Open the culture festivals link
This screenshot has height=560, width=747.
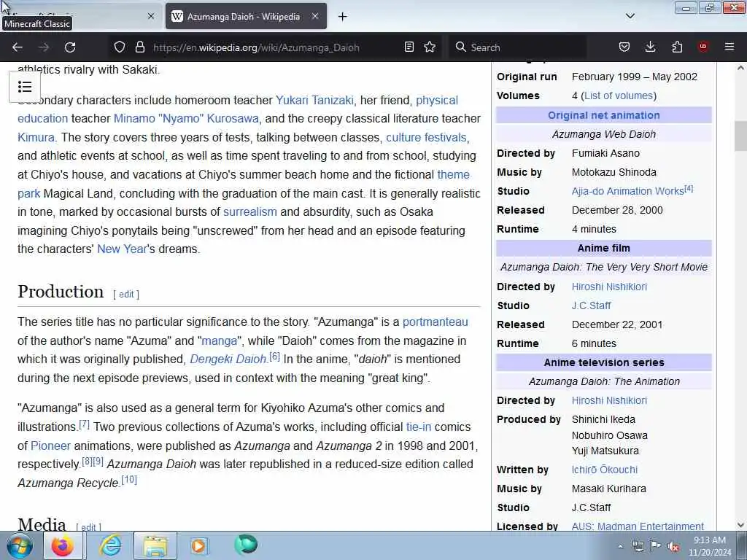(426, 137)
